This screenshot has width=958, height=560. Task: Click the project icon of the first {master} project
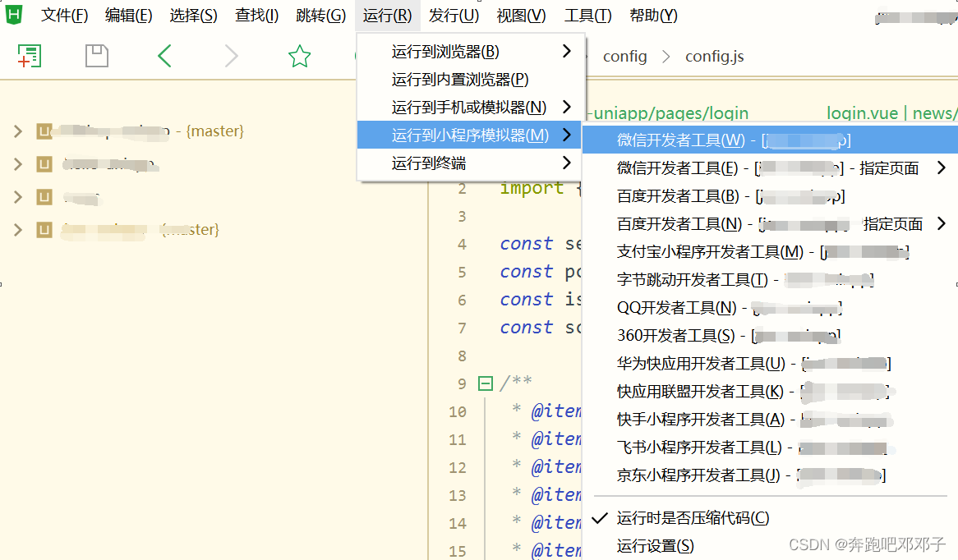(44, 131)
